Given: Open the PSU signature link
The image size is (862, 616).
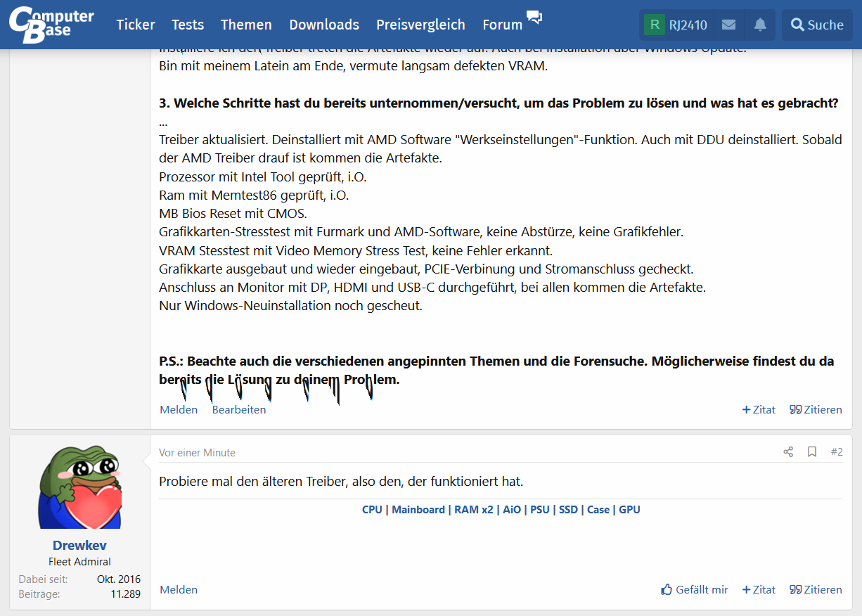Looking at the screenshot, I should point(540,509).
